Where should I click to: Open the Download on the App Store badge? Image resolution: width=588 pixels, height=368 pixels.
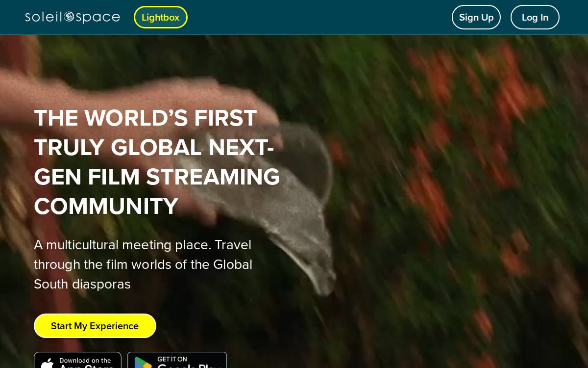pyautogui.click(x=77, y=360)
